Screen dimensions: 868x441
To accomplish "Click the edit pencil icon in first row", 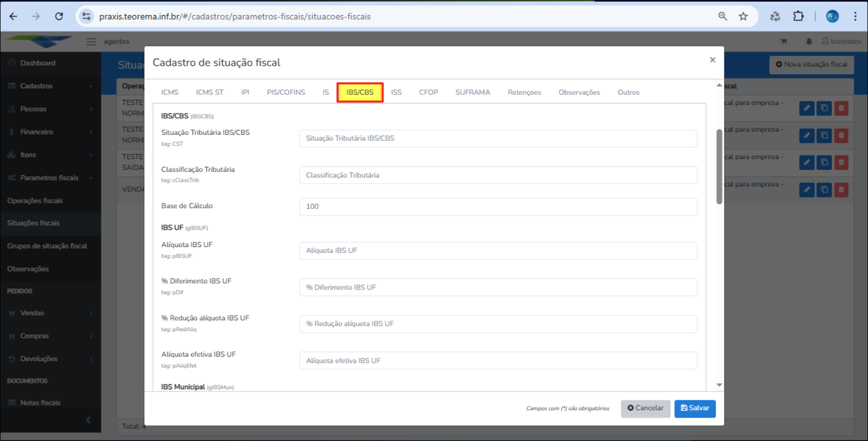I will pos(807,108).
